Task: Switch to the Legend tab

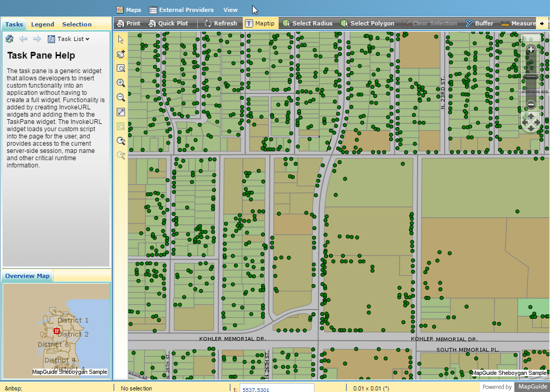Action: coord(43,24)
